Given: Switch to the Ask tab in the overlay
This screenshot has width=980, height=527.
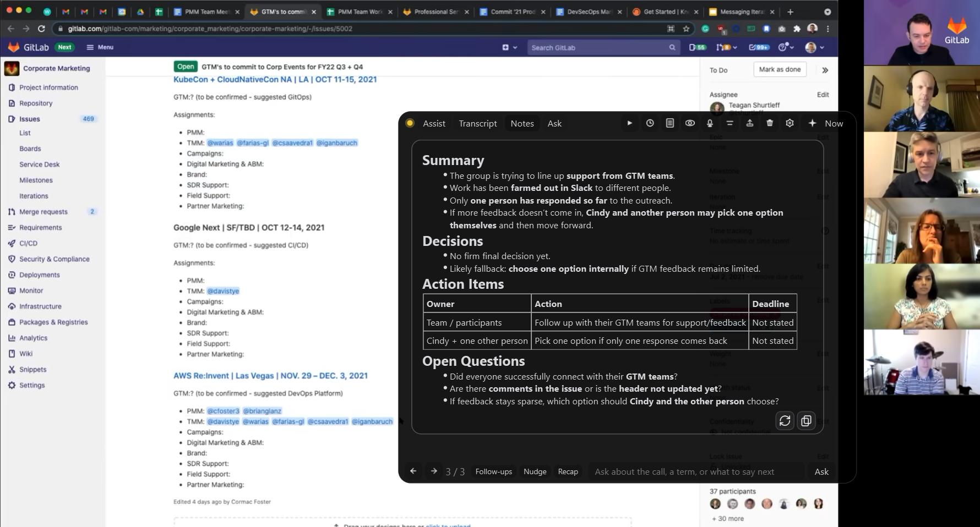Looking at the screenshot, I should coord(554,124).
